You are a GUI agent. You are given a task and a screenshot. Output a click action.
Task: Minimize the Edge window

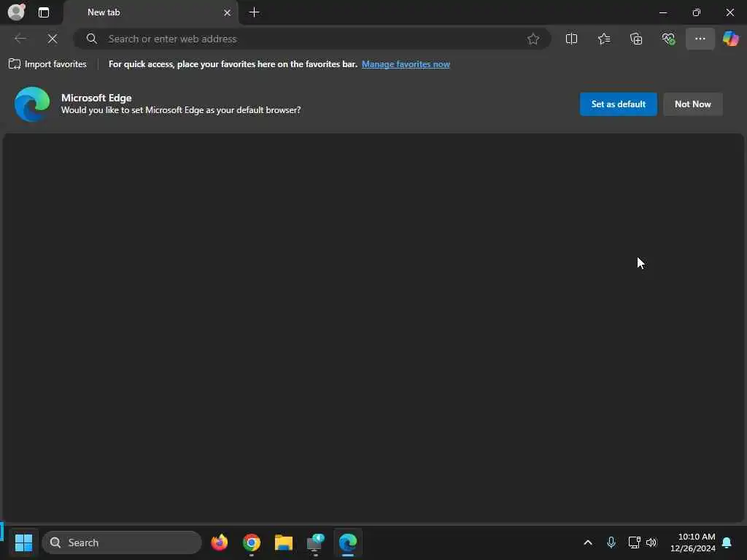point(662,12)
